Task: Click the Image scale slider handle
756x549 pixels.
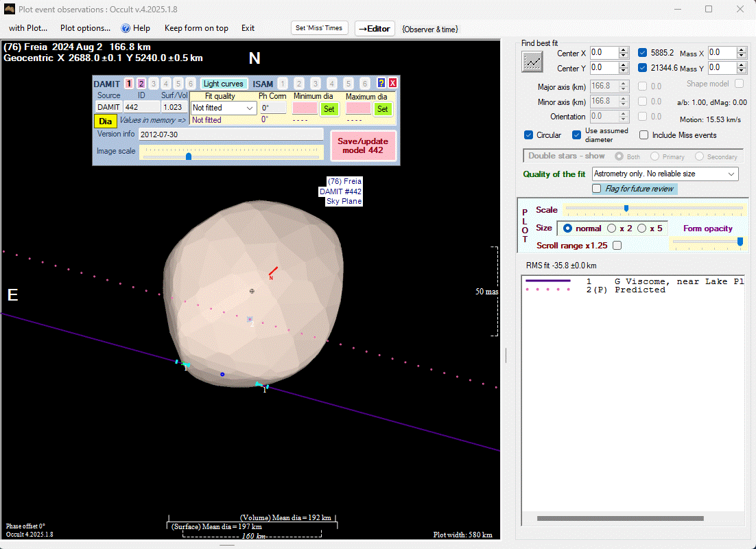Action: pyautogui.click(x=189, y=156)
